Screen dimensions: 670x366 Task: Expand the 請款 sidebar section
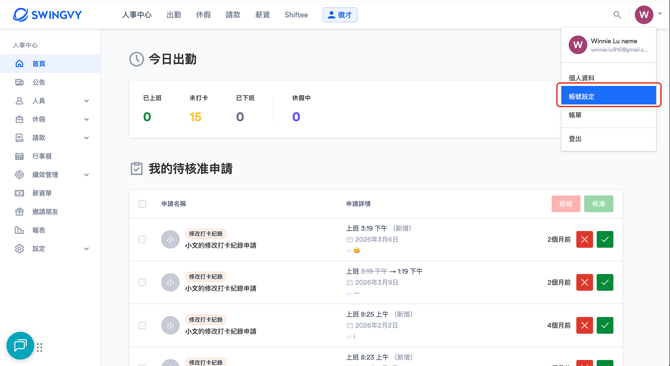click(x=86, y=138)
